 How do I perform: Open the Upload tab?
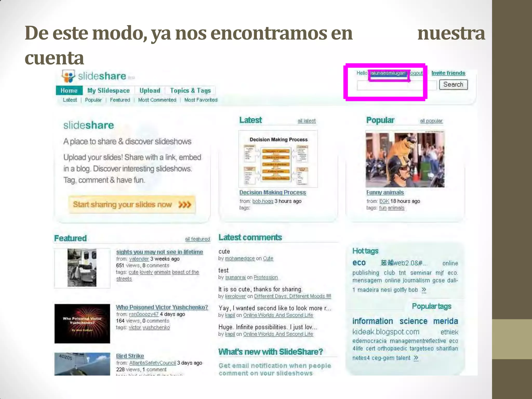pos(150,90)
